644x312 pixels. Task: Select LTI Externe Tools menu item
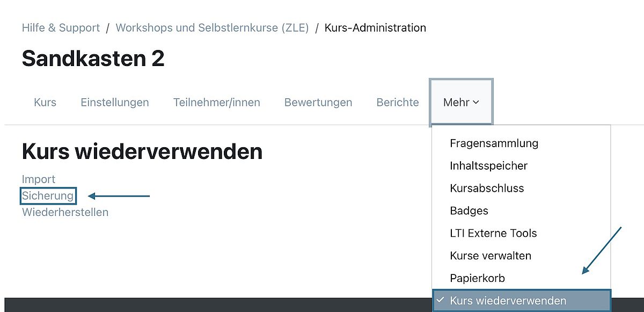pyautogui.click(x=493, y=234)
